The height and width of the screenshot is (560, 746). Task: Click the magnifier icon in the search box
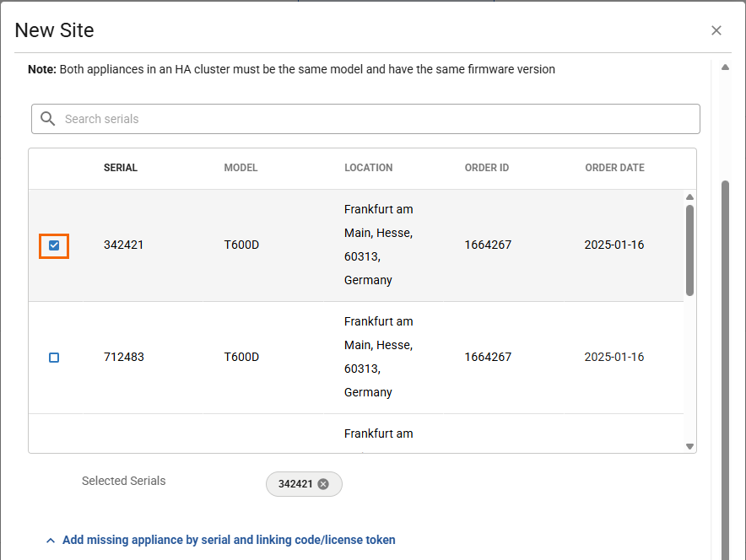[48, 119]
